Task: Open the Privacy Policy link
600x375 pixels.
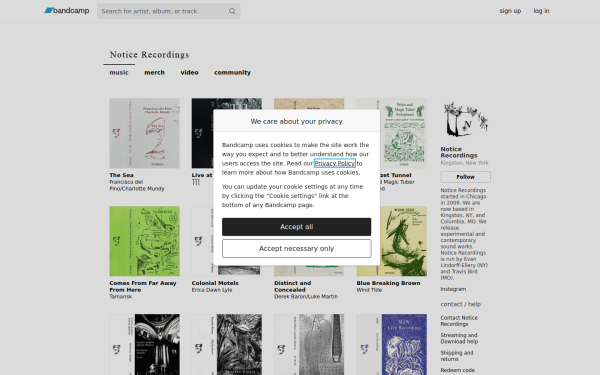Action: click(334, 163)
